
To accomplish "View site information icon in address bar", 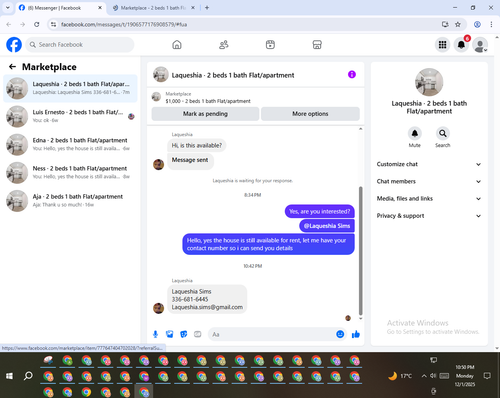I will pos(53,24).
